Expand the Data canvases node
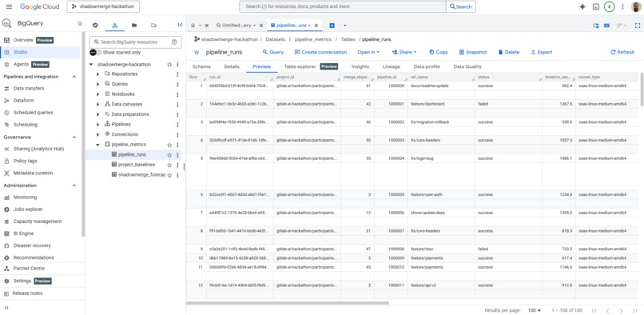 (97, 104)
